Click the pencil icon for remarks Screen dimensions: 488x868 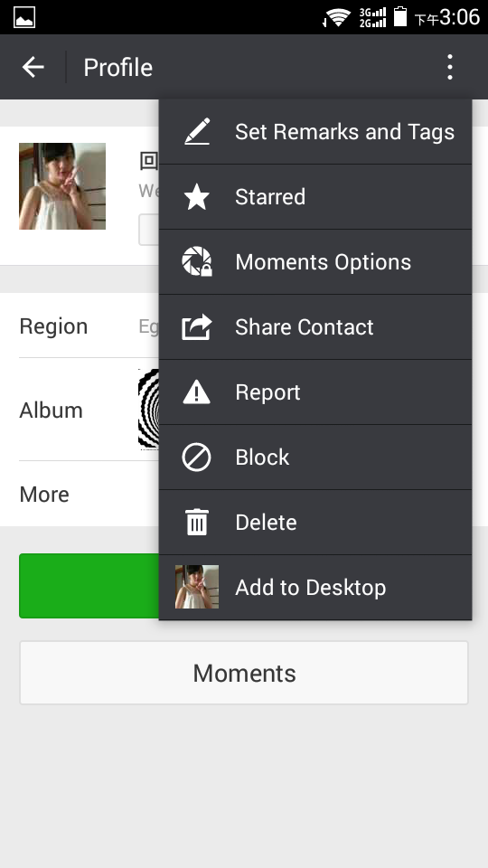coord(197,132)
